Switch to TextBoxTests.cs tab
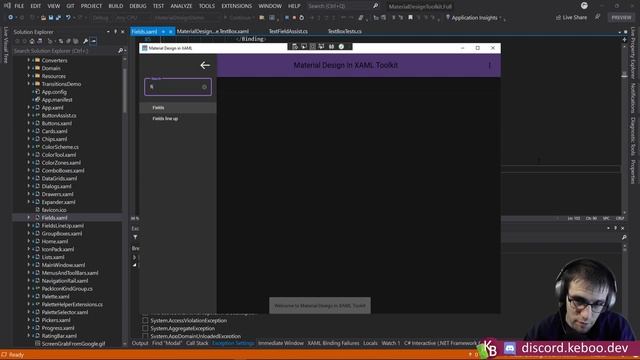This screenshot has height=360, width=640. click(x=344, y=31)
